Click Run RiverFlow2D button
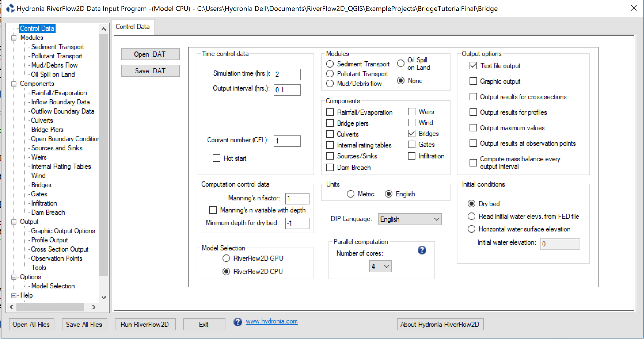 point(145,324)
